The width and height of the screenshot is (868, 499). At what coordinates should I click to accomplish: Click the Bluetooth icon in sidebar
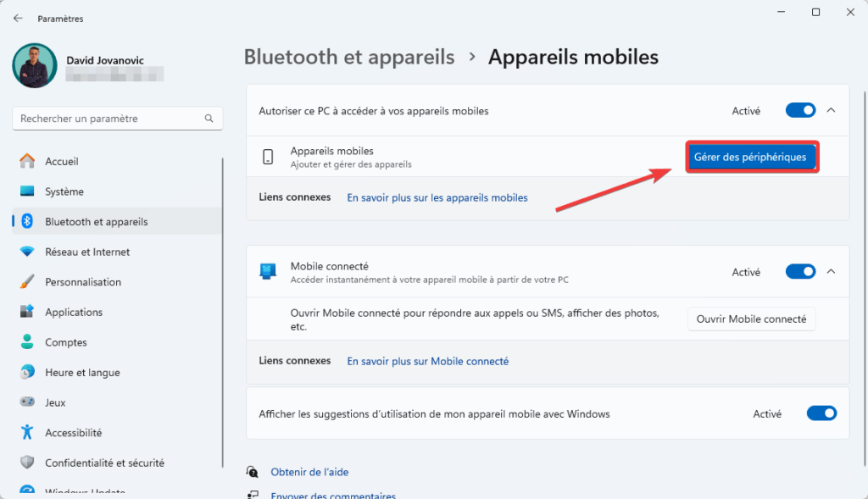point(27,221)
